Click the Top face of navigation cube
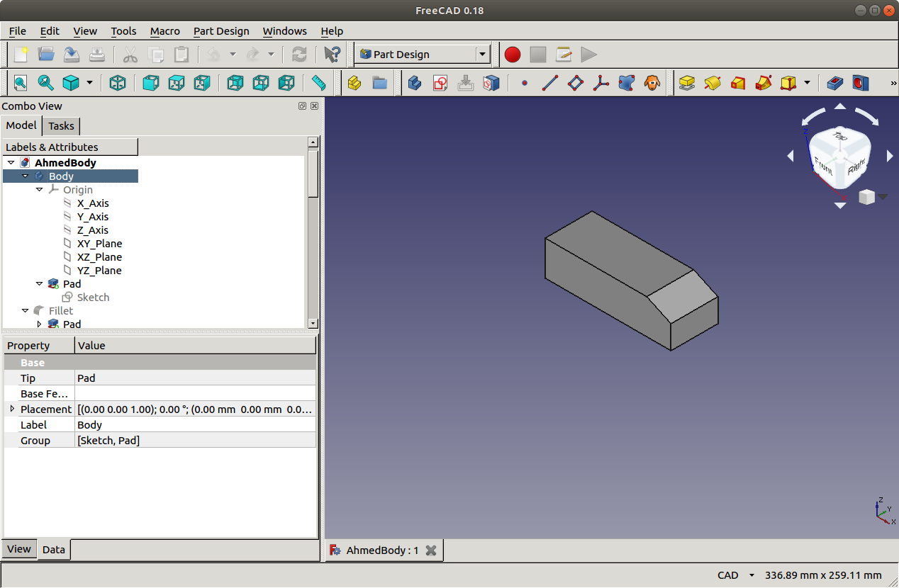Screen dimensions: 899x588 pyautogui.click(x=841, y=136)
